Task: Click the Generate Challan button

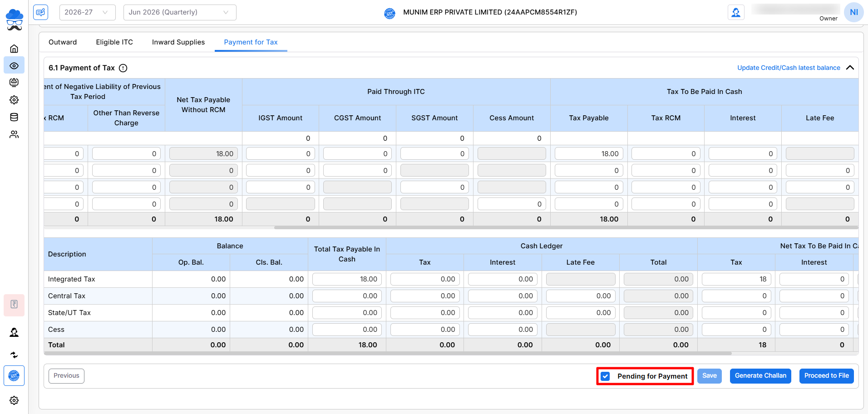Action: [760, 376]
